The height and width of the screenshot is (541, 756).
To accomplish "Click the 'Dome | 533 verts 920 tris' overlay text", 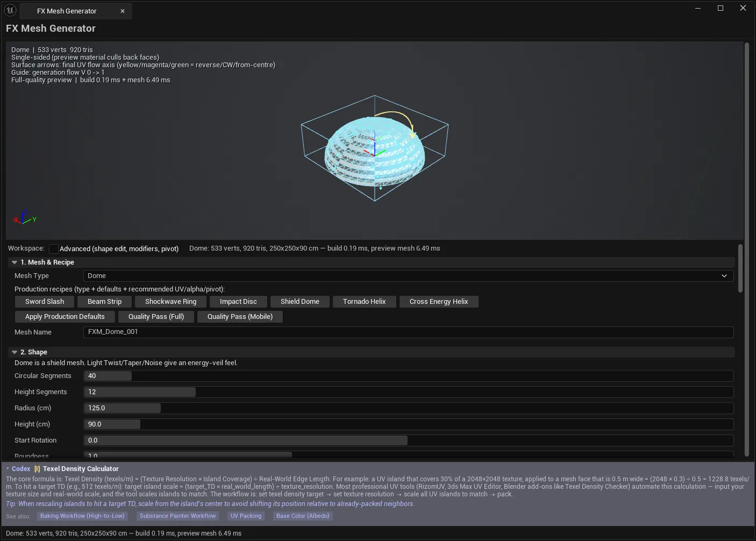I will pos(52,50).
